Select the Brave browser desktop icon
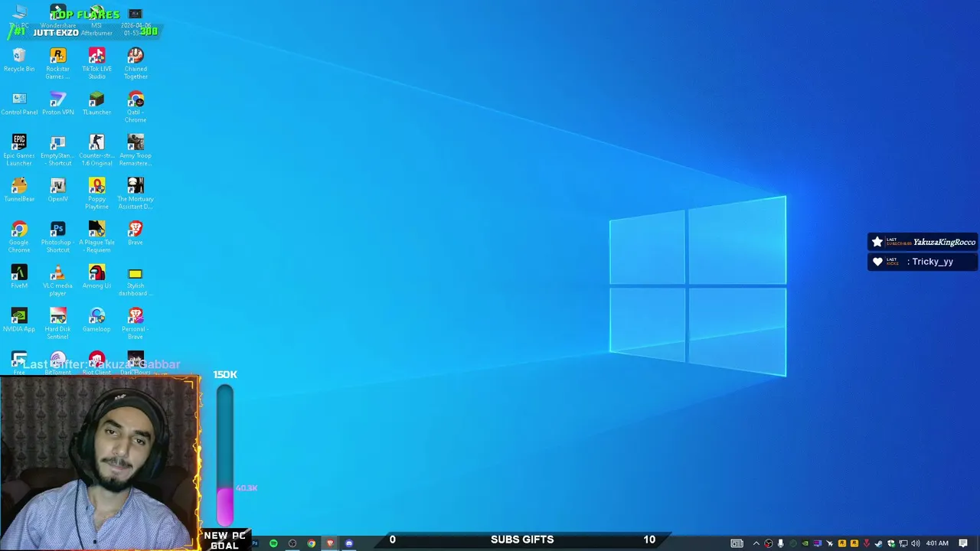980x551 pixels. coord(136,234)
